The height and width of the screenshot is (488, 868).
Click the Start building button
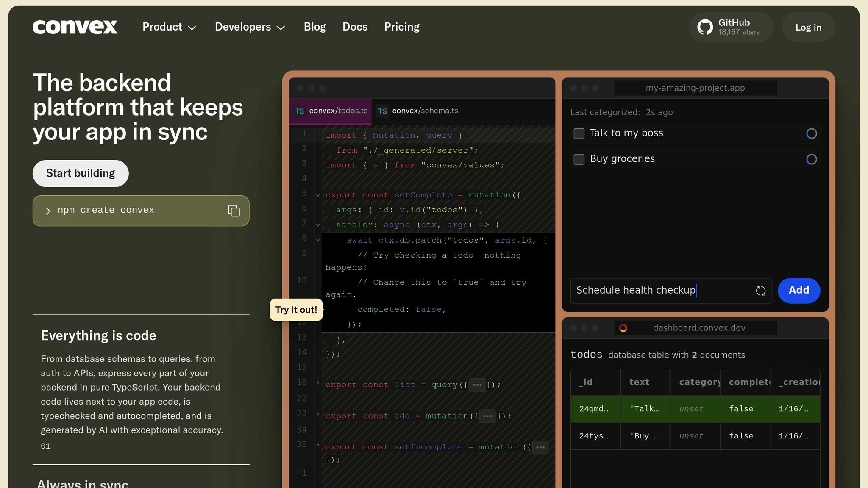(x=81, y=173)
